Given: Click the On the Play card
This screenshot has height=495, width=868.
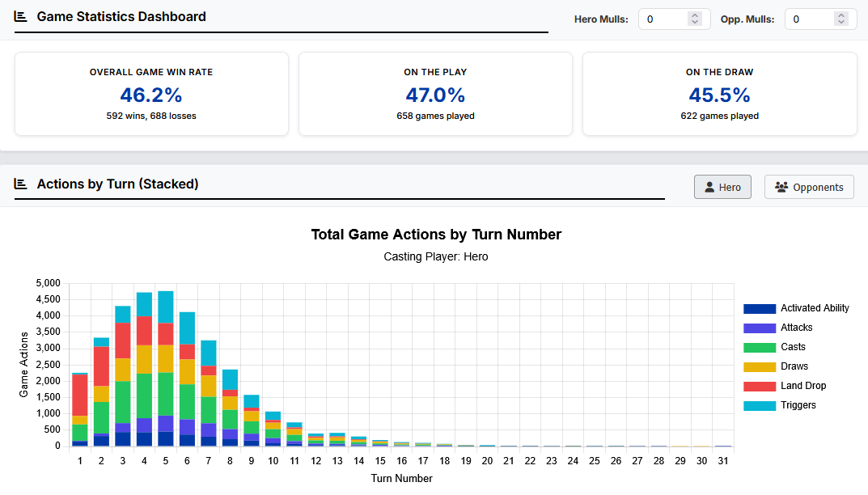Looking at the screenshot, I should (436, 94).
